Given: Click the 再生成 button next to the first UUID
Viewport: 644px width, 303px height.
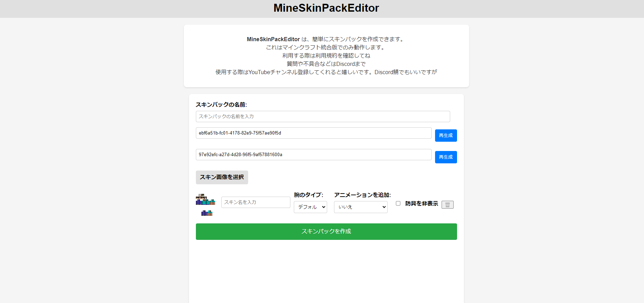Looking at the screenshot, I should (x=446, y=136).
